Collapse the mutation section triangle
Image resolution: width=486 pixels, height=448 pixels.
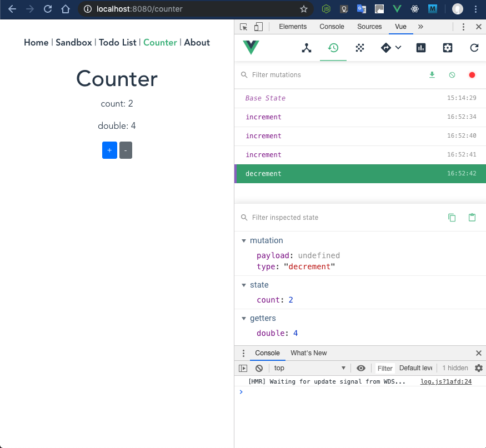(244, 240)
